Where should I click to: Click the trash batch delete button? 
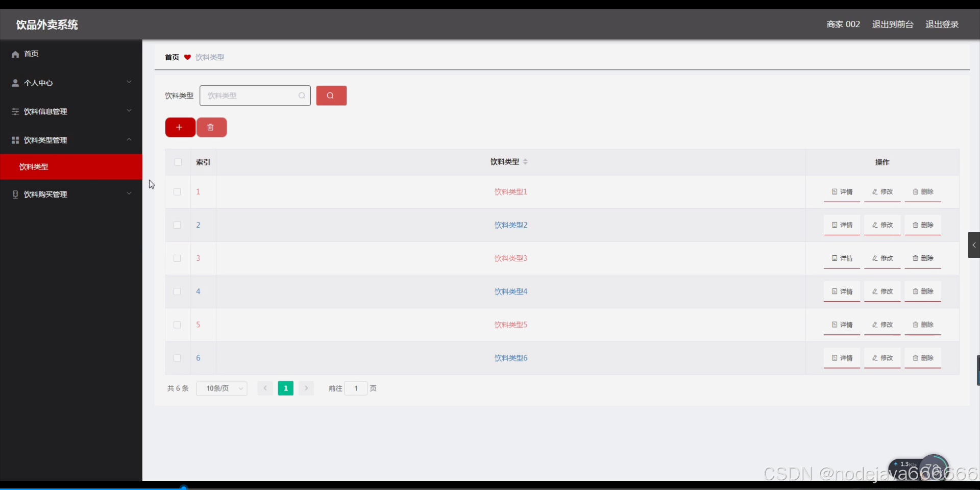(x=211, y=127)
